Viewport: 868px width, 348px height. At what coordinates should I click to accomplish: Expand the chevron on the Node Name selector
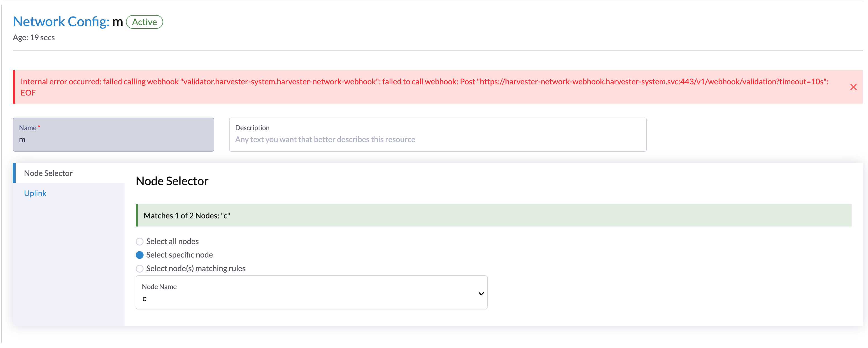[x=481, y=293]
